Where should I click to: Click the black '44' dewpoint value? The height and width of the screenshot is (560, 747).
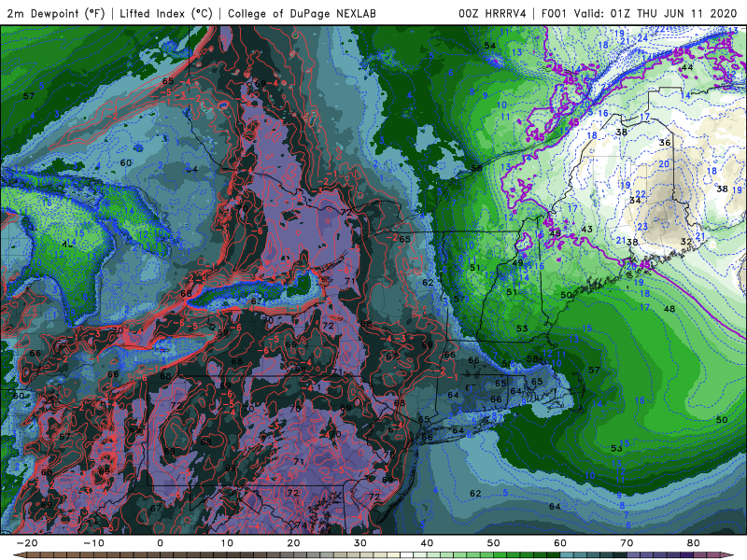[x=687, y=67]
